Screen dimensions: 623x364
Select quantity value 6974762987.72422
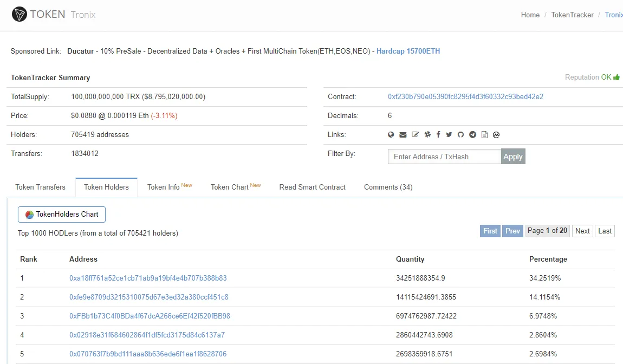tap(426, 316)
